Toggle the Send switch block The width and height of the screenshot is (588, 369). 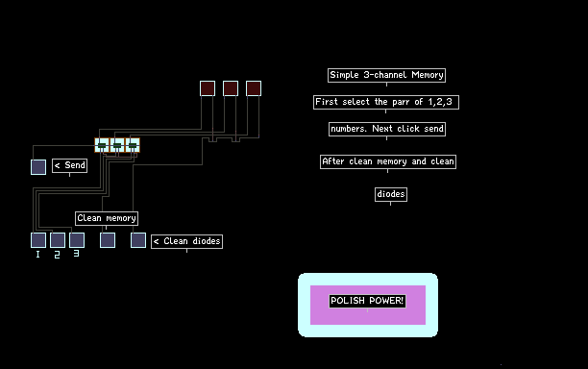click(x=38, y=167)
